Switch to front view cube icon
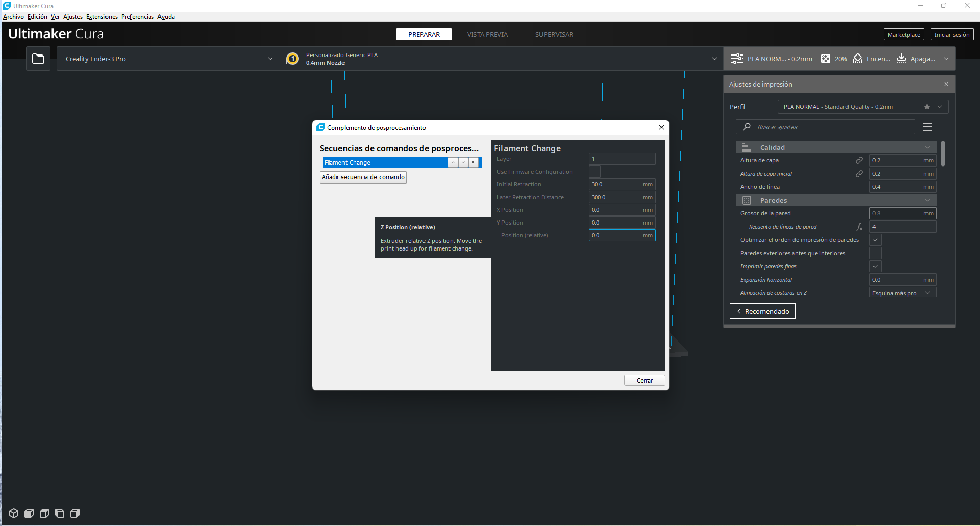 pos(29,513)
